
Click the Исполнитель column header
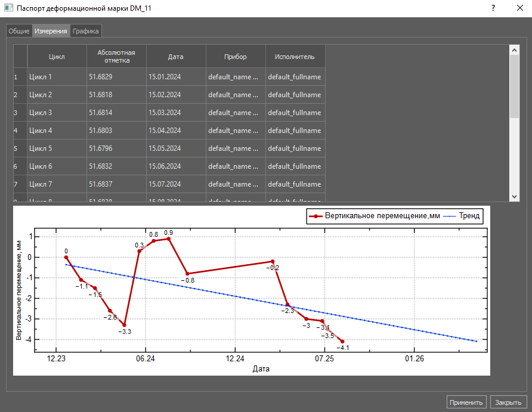point(295,57)
